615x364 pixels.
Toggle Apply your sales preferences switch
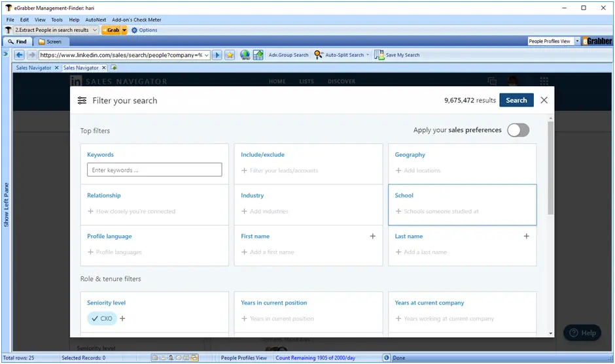(518, 130)
